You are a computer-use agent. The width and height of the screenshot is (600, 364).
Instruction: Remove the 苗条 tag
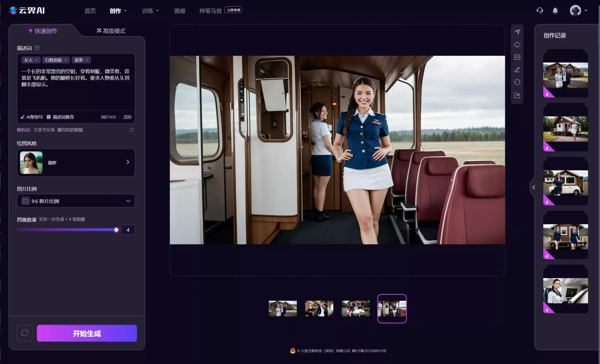pyautogui.click(x=87, y=60)
